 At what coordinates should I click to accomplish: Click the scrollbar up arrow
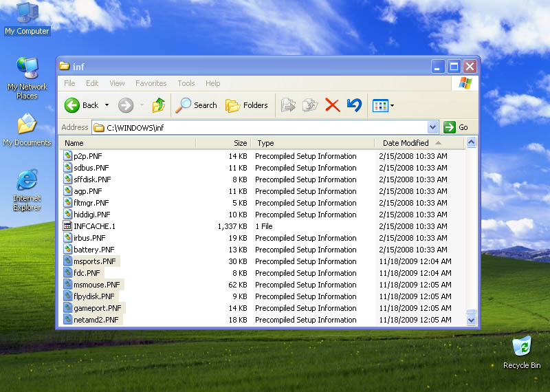tap(471, 142)
